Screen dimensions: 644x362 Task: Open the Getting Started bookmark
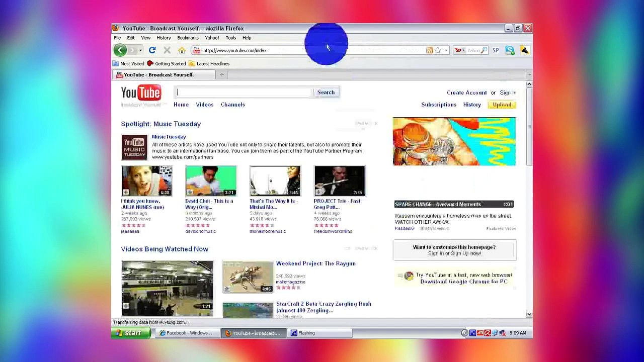pos(166,64)
